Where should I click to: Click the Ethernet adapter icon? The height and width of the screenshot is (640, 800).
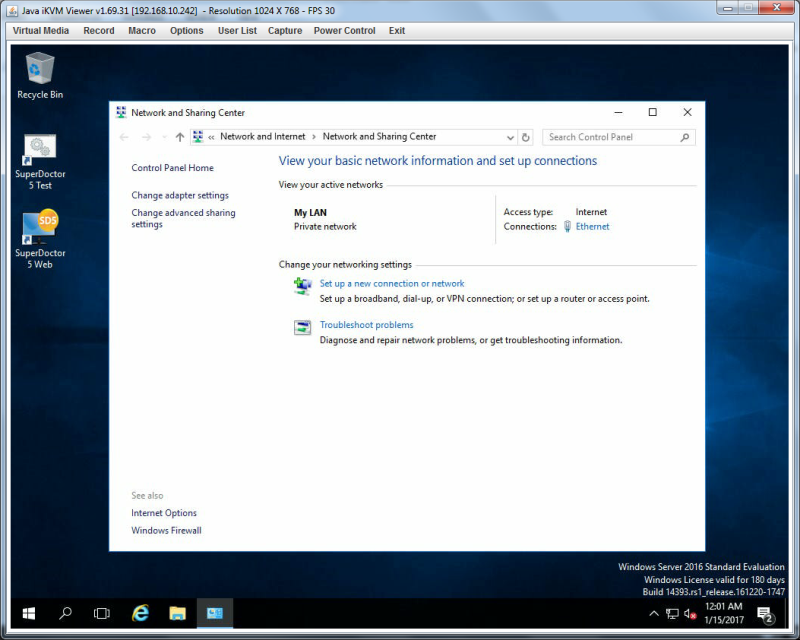point(567,226)
